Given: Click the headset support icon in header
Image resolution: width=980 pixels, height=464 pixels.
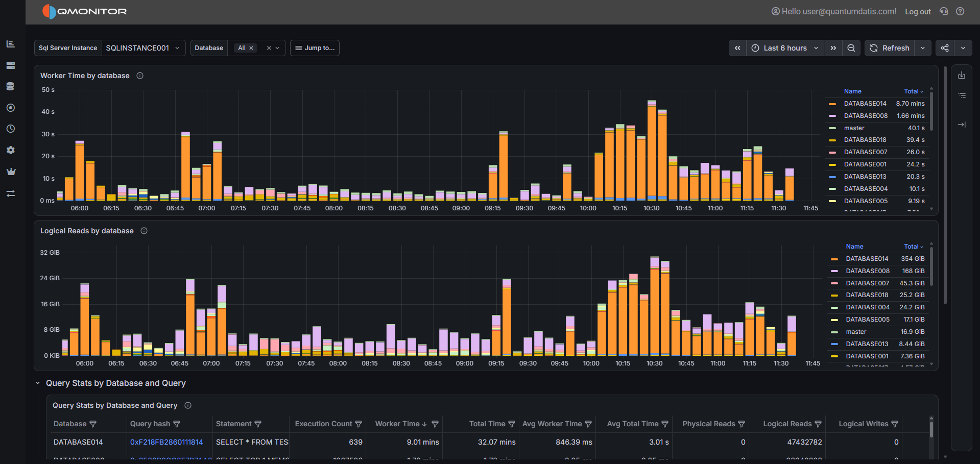Looking at the screenshot, I should pyautogui.click(x=944, y=11).
